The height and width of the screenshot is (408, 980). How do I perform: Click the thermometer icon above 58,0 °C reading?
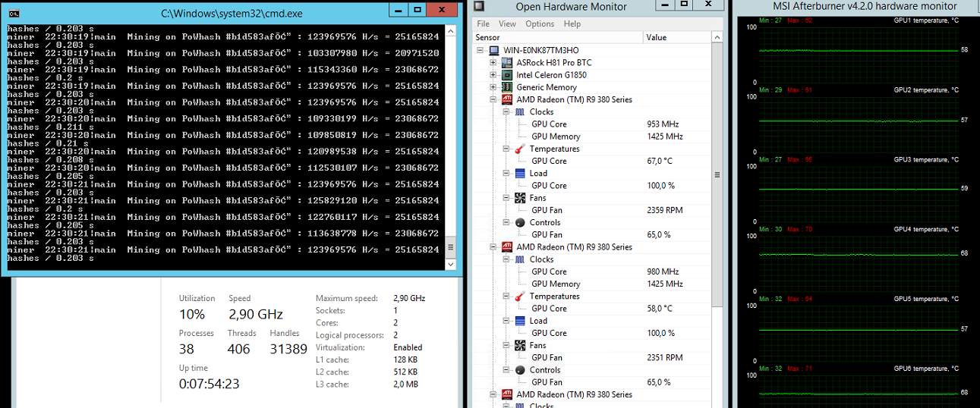520,296
